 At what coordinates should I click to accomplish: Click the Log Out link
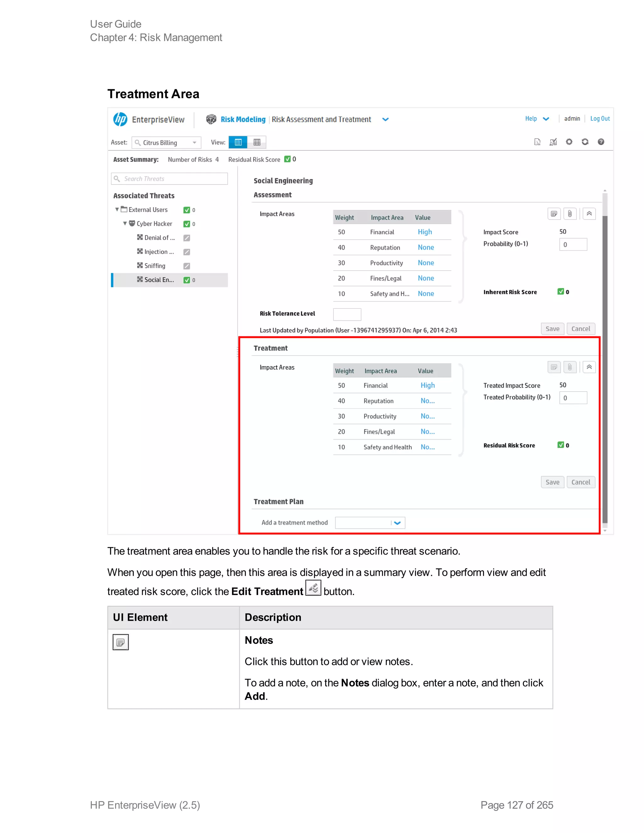click(x=600, y=119)
